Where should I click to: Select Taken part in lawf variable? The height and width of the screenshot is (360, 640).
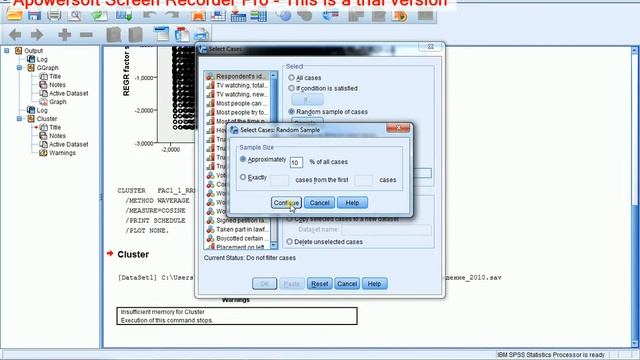(237, 229)
